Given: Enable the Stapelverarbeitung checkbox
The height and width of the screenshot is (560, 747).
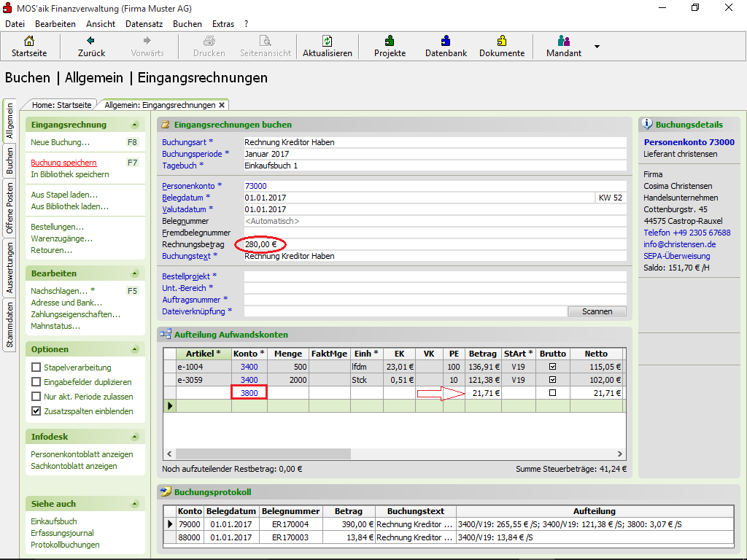Looking at the screenshot, I should (x=36, y=367).
